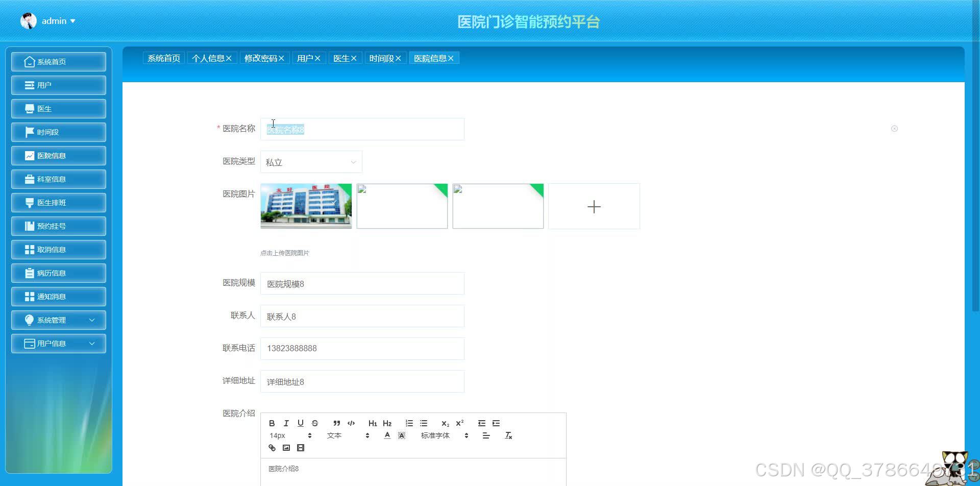Open the 医院类型 dropdown showing 私立
The width and height of the screenshot is (980, 486).
pos(311,162)
